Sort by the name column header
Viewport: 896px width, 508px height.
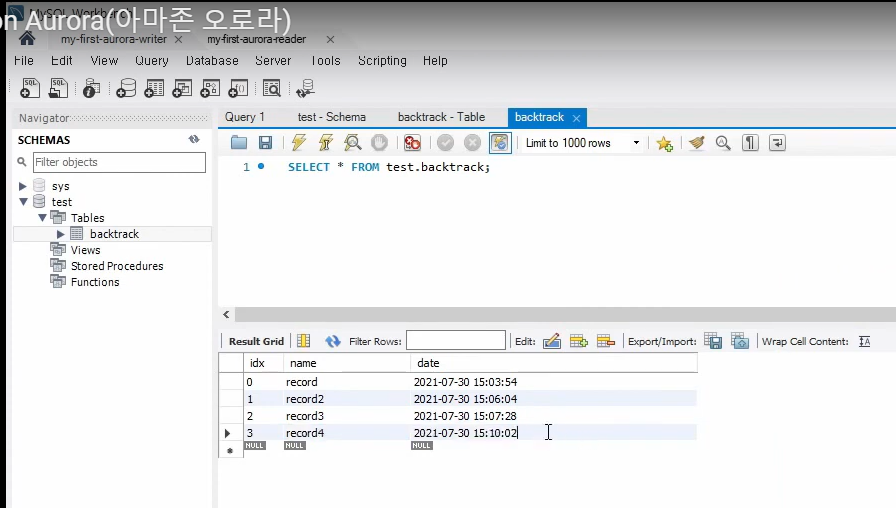pos(346,363)
